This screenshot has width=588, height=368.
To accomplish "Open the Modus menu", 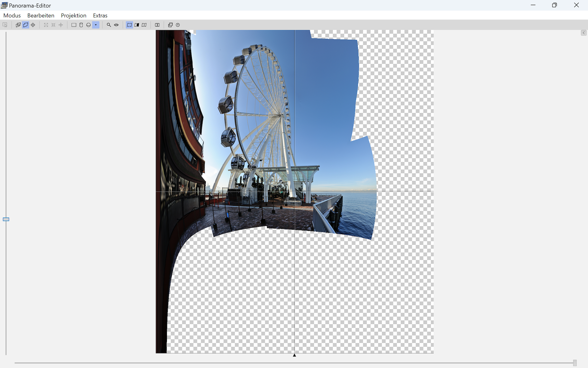I will tap(12, 15).
